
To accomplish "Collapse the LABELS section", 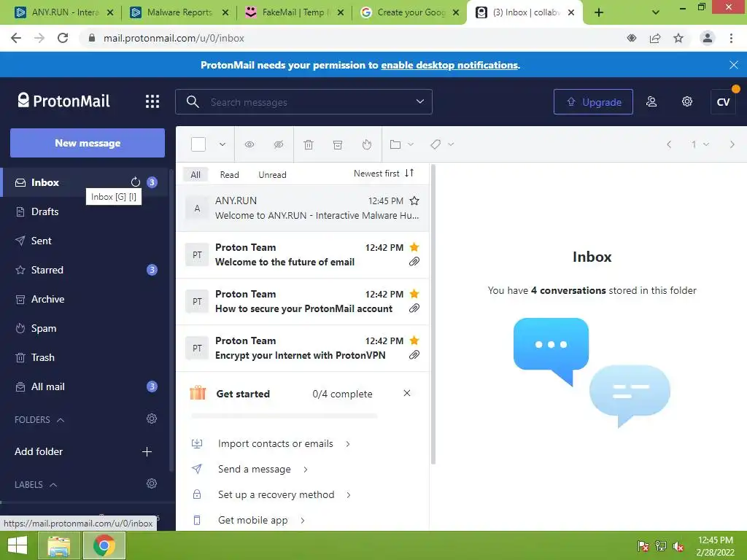I will pyautogui.click(x=36, y=484).
